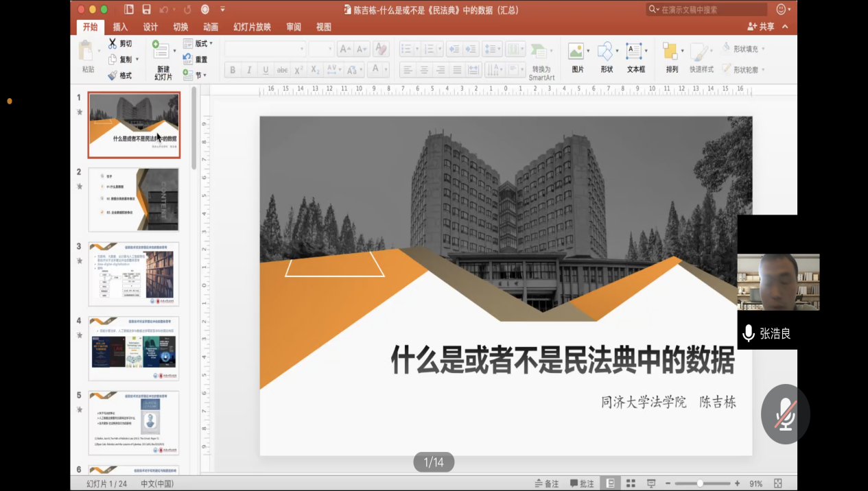868x491 pixels.
Task: Fit slide to window icon
Action: click(777, 483)
